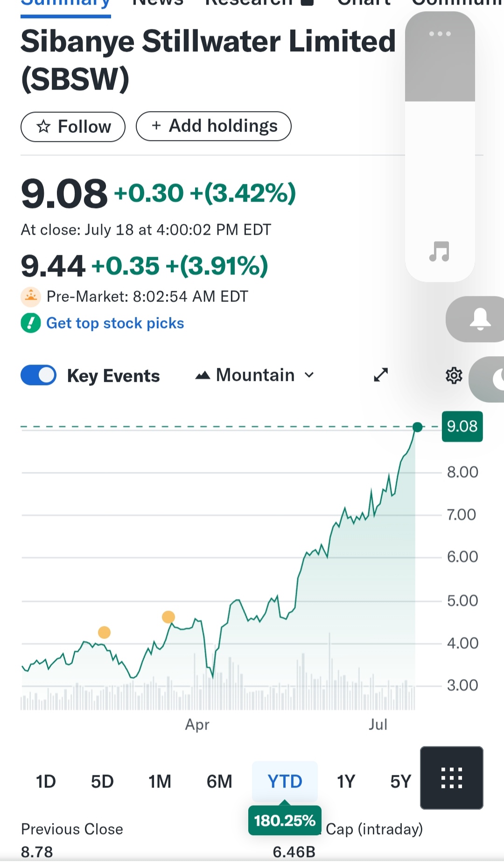Click the 8.78 previous close value

(x=37, y=852)
